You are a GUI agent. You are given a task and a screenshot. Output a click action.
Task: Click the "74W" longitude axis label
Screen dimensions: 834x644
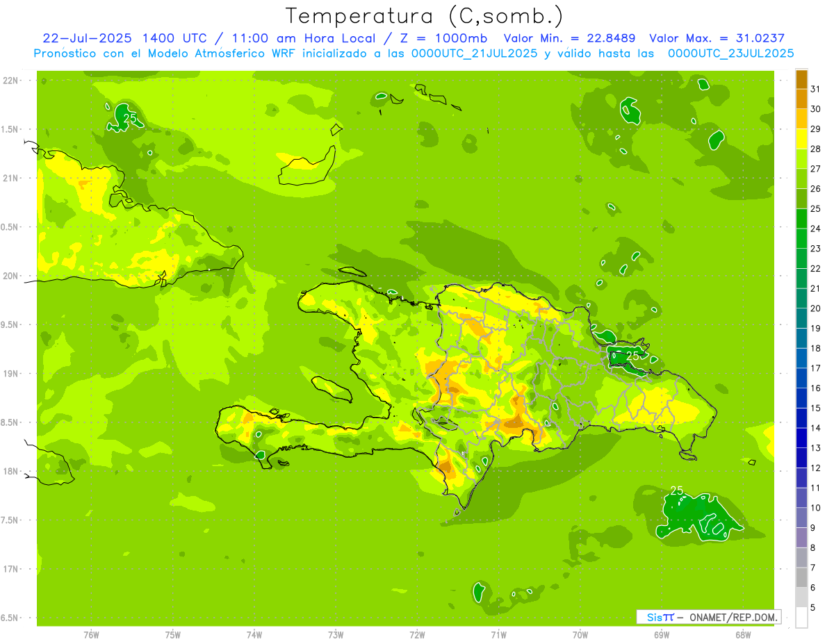[254, 634]
